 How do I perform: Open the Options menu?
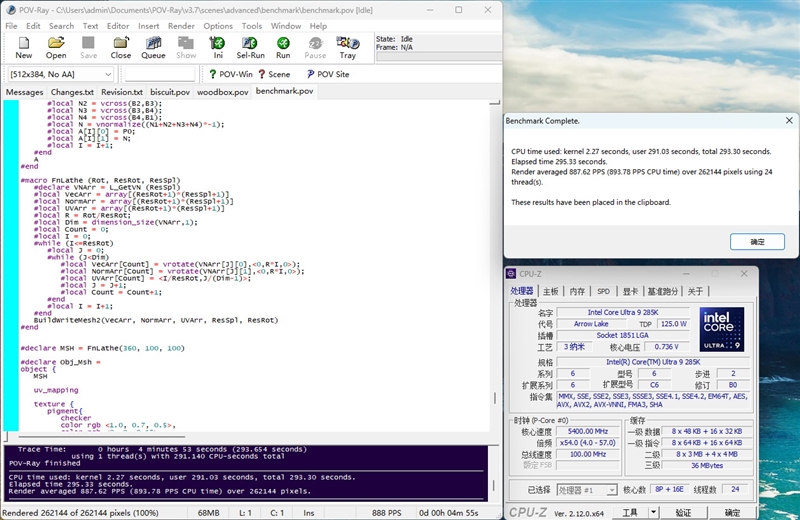[x=218, y=26]
